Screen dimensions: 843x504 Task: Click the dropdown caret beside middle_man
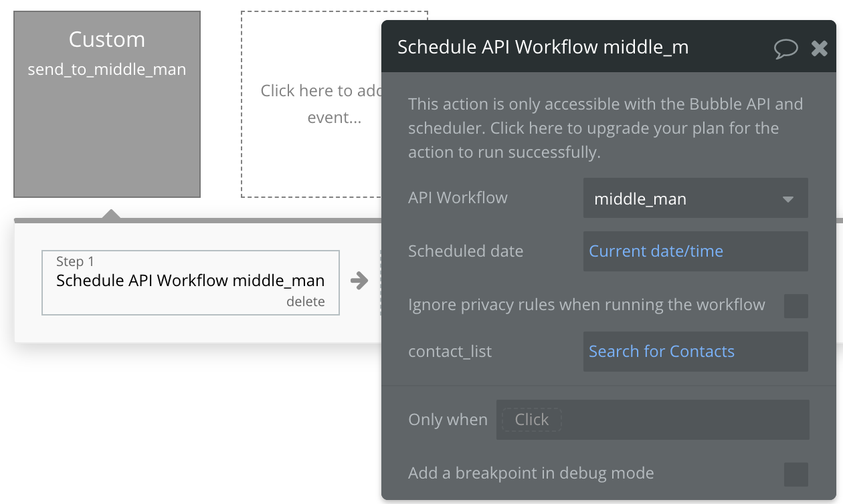pyautogui.click(x=787, y=199)
